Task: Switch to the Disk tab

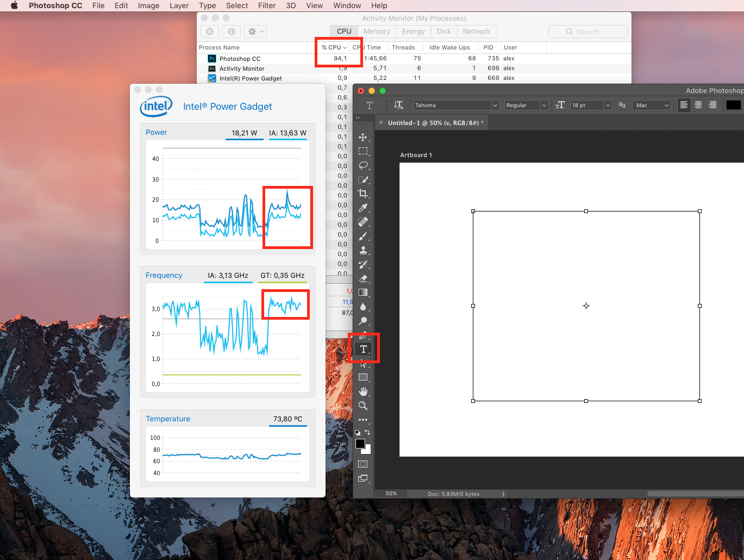Action: [444, 32]
